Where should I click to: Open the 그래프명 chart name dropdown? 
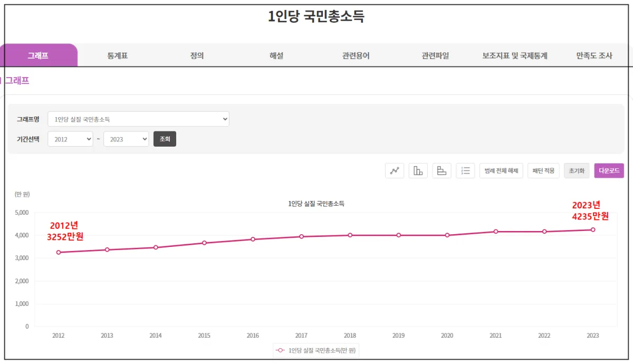(138, 119)
